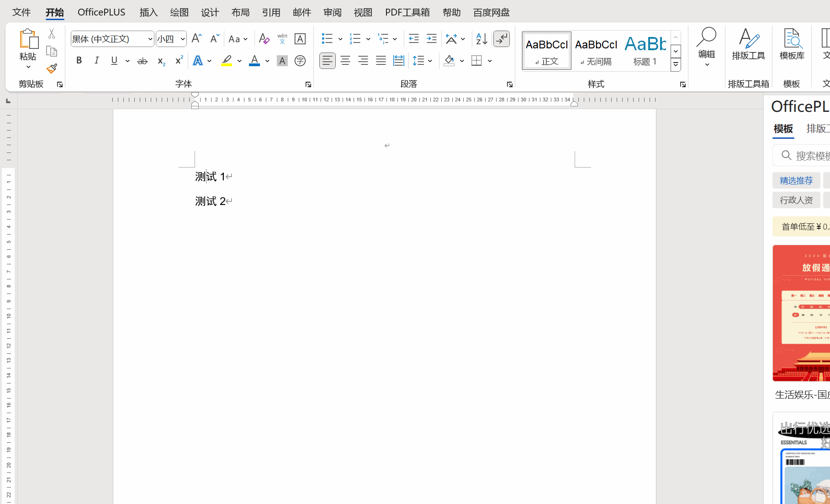
Task: Click the Increase Indent icon
Action: 431,39
